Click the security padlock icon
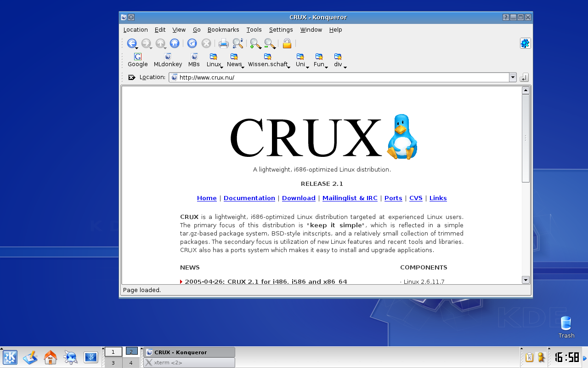The height and width of the screenshot is (368, 588). click(287, 43)
